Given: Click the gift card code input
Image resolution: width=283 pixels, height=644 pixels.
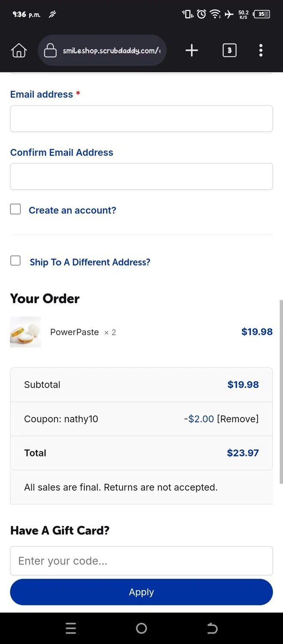Looking at the screenshot, I should coord(141,561).
